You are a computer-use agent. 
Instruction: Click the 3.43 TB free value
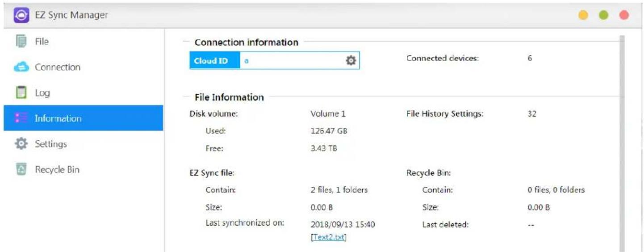(323, 148)
